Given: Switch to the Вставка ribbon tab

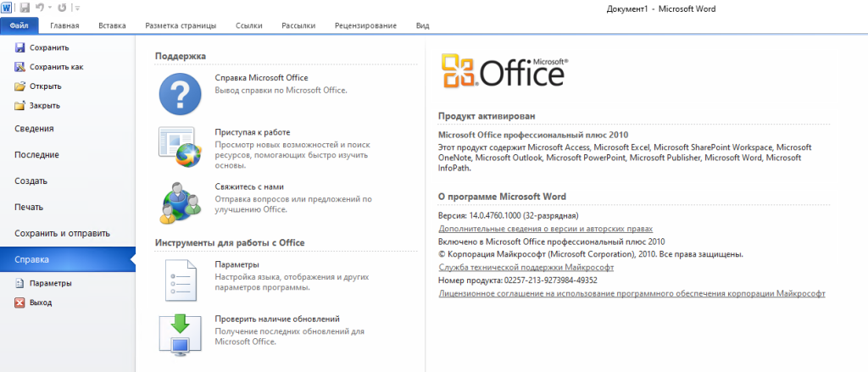Looking at the screenshot, I should tap(112, 25).
